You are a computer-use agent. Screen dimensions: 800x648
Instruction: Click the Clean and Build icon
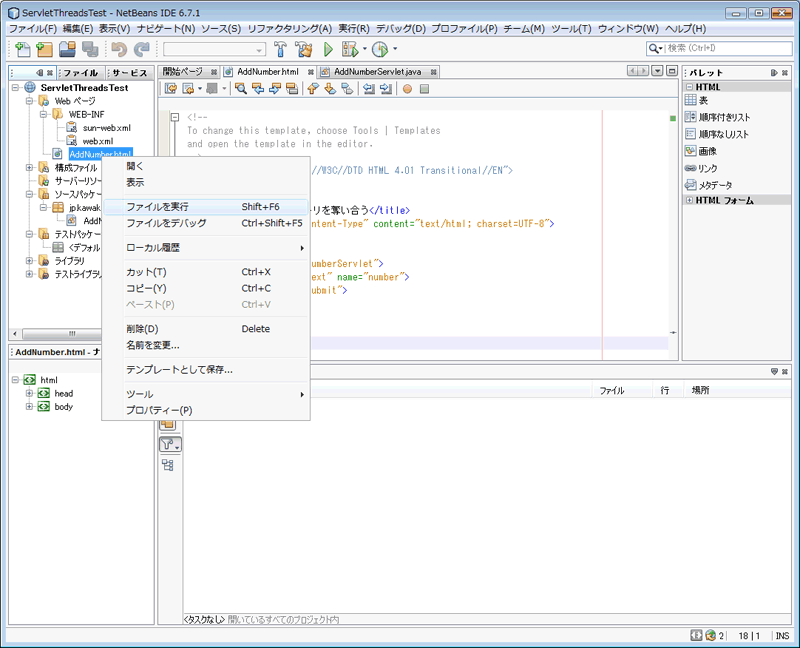click(x=304, y=49)
